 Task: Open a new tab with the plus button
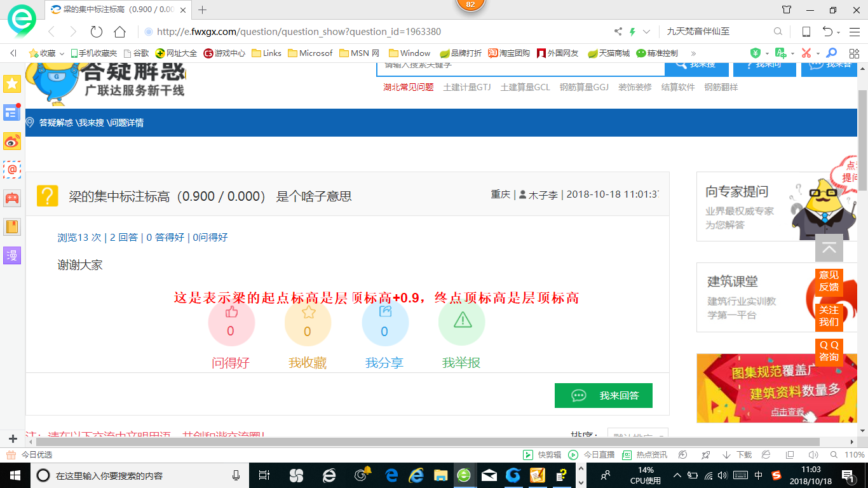(203, 10)
